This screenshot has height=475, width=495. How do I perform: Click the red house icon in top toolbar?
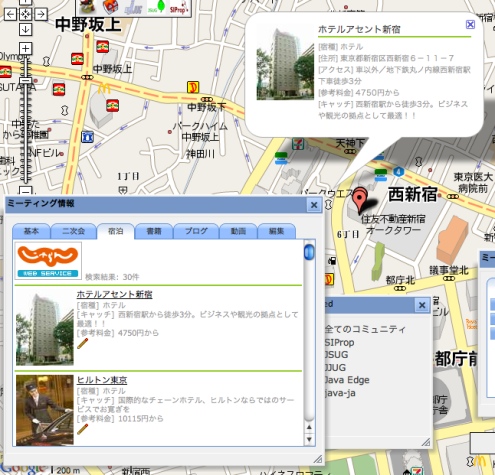point(110,7)
